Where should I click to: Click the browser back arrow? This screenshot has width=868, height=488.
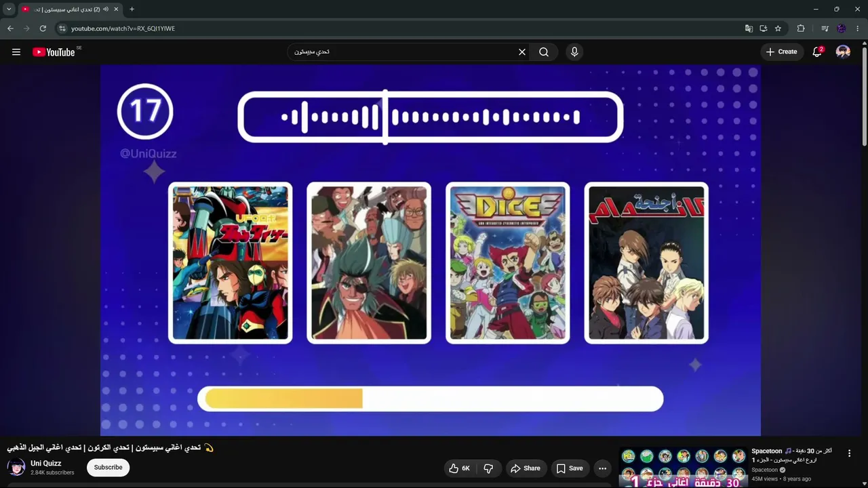tap(10, 28)
